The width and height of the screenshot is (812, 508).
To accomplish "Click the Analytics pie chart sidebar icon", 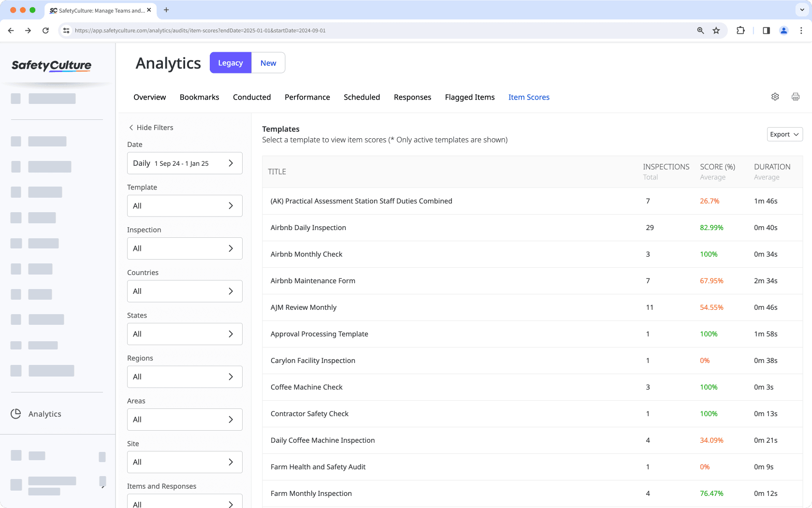I will click(x=16, y=414).
